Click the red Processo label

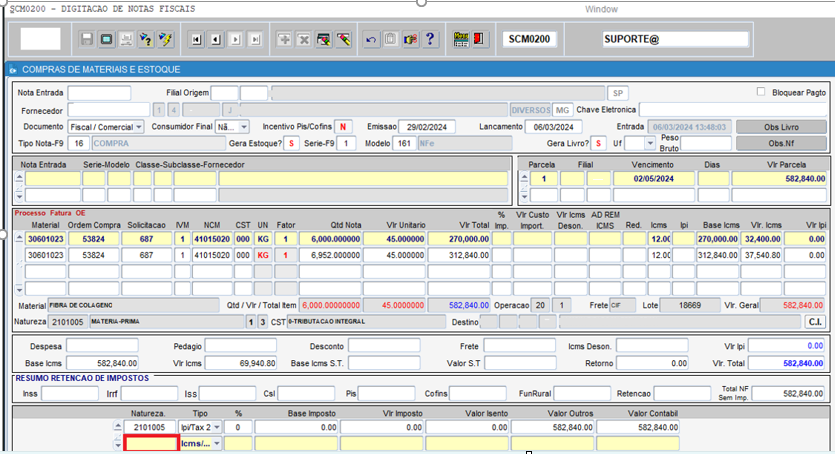(x=30, y=213)
